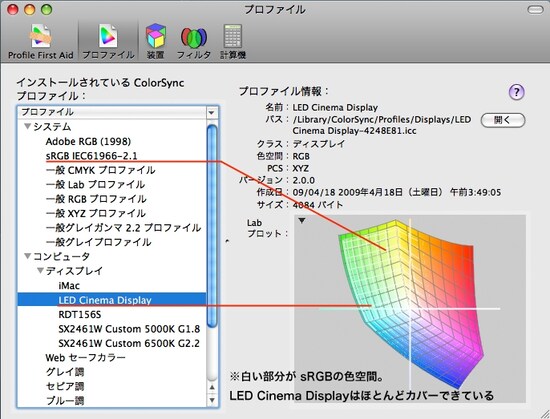Open the 装置 devices toolbar icon

[156, 41]
